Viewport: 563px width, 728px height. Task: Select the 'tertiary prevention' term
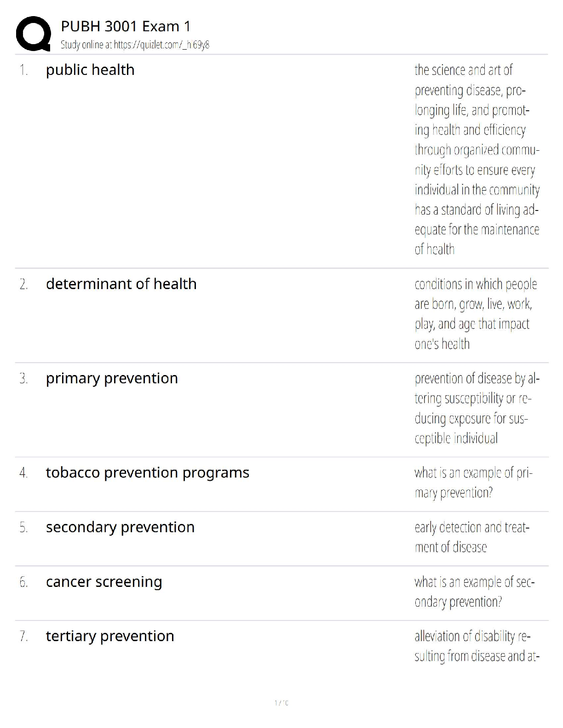click(x=110, y=636)
